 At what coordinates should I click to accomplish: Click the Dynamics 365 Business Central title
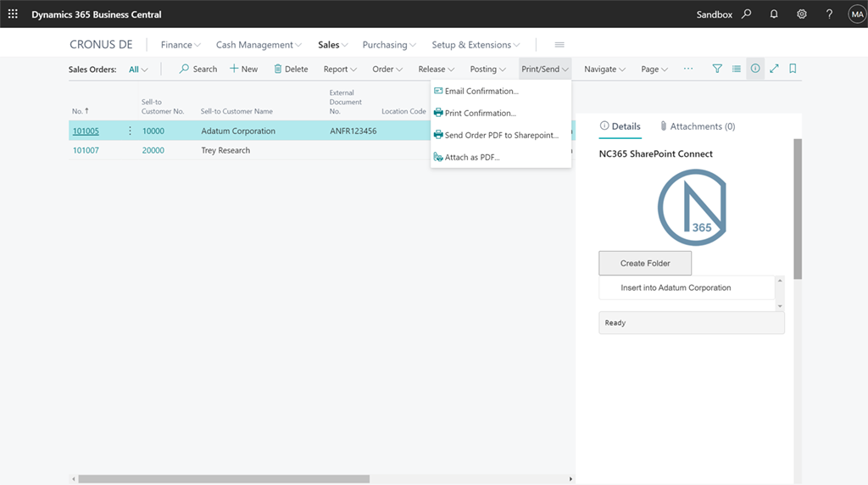coord(97,14)
